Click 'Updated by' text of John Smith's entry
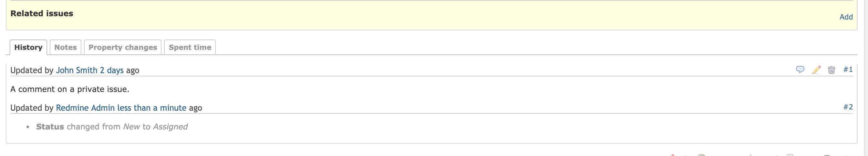This screenshot has height=156, width=868. pyautogui.click(x=32, y=70)
